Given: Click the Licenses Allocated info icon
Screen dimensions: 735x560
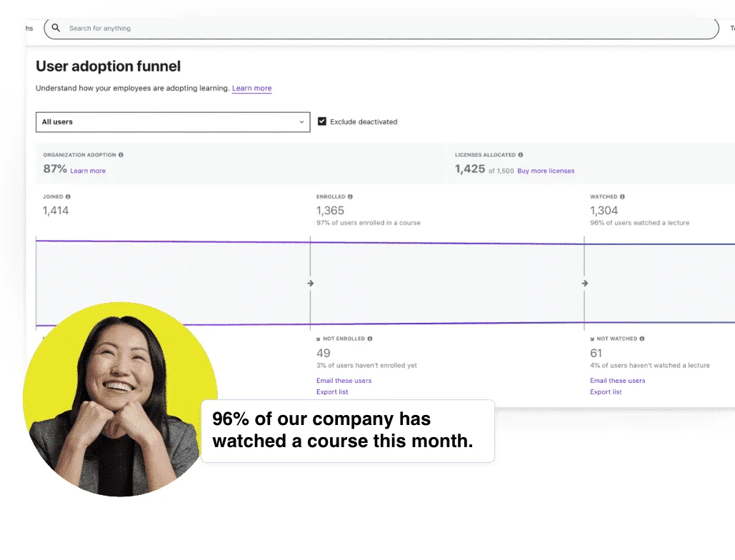Looking at the screenshot, I should pos(520,155).
